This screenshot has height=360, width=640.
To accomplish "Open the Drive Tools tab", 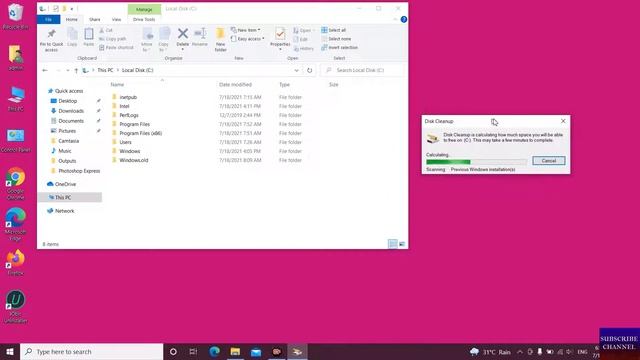I will pos(144,19).
